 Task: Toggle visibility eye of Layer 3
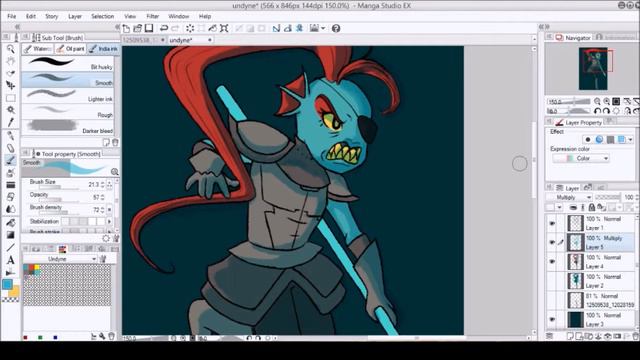552,319
